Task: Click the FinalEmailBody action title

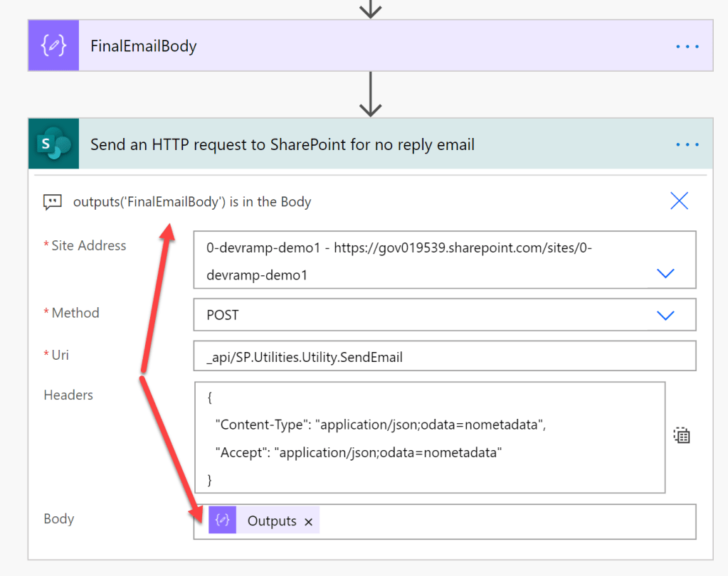Action: coord(144,46)
